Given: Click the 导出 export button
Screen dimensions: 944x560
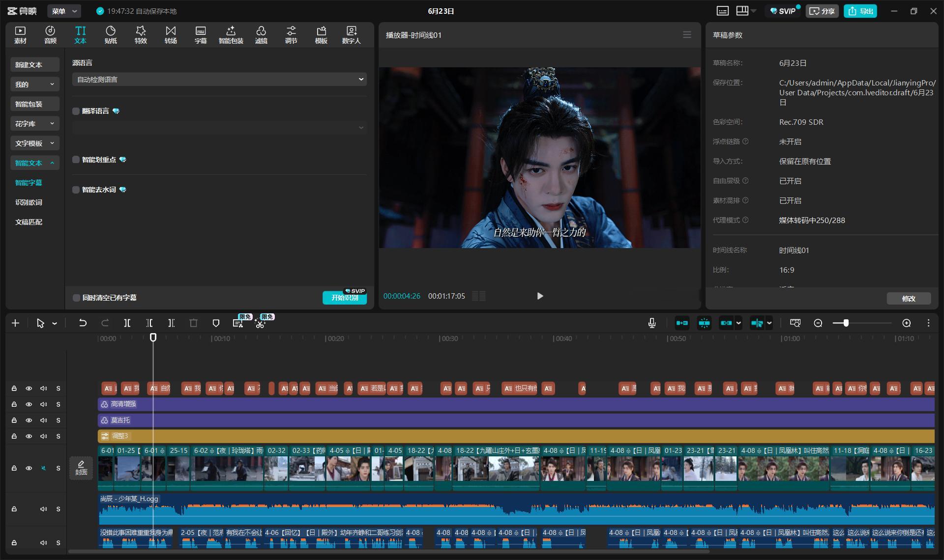Looking at the screenshot, I should click(x=860, y=11).
